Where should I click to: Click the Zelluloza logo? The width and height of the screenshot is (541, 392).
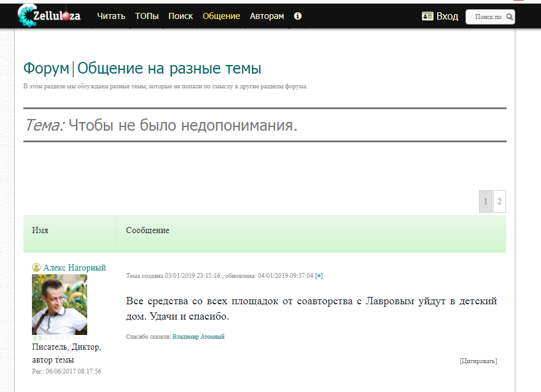(49, 15)
